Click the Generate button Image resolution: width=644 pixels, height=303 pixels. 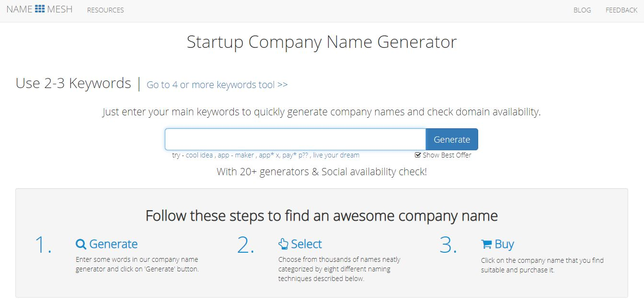[x=451, y=139]
